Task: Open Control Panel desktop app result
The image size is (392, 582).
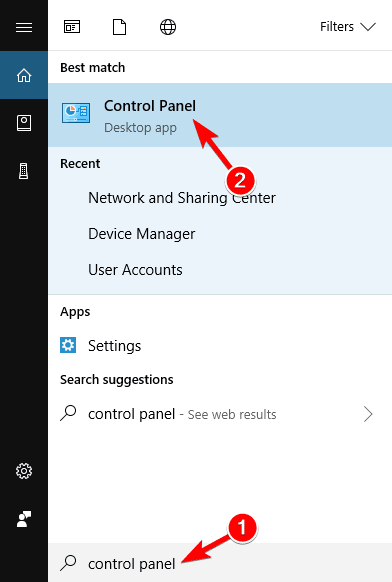Action: [220, 115]
